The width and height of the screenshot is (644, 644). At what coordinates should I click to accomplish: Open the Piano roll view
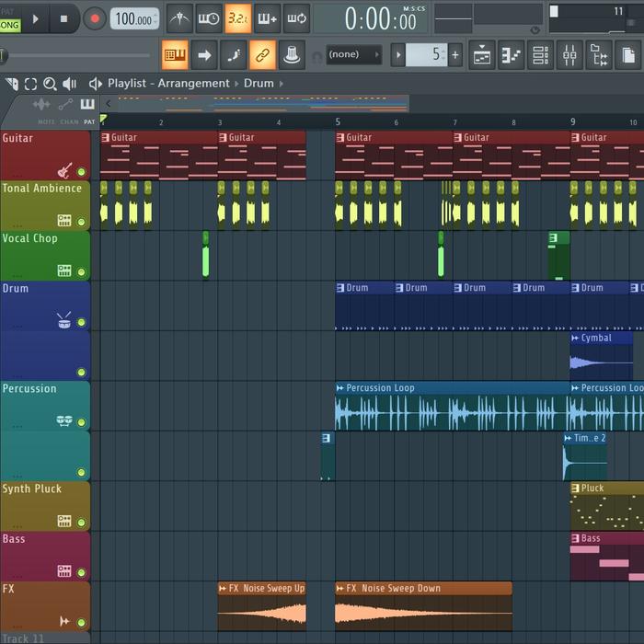pos(512,55)
